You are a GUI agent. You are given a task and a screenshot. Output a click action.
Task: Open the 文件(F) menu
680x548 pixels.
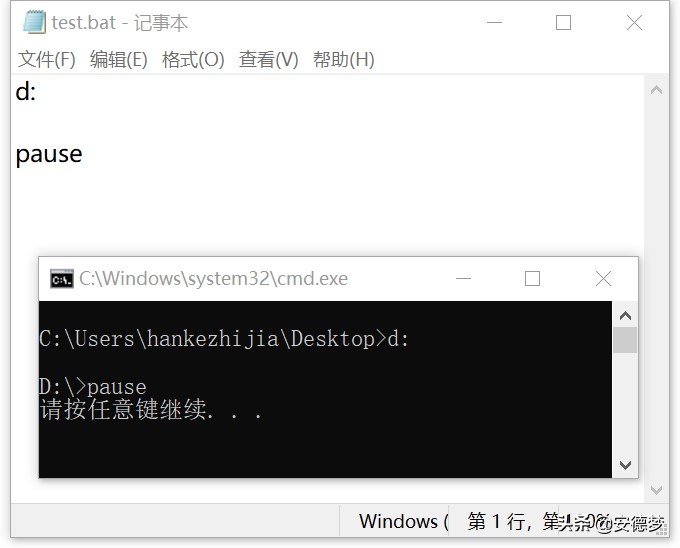click(x=46, y=59)
